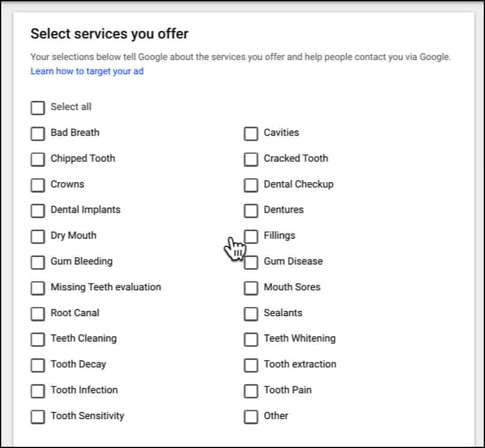The width and height of the screenshot is (485, 448).
Task: Enable the Chipped Tooth checkbox
Action: pos(38,159)
